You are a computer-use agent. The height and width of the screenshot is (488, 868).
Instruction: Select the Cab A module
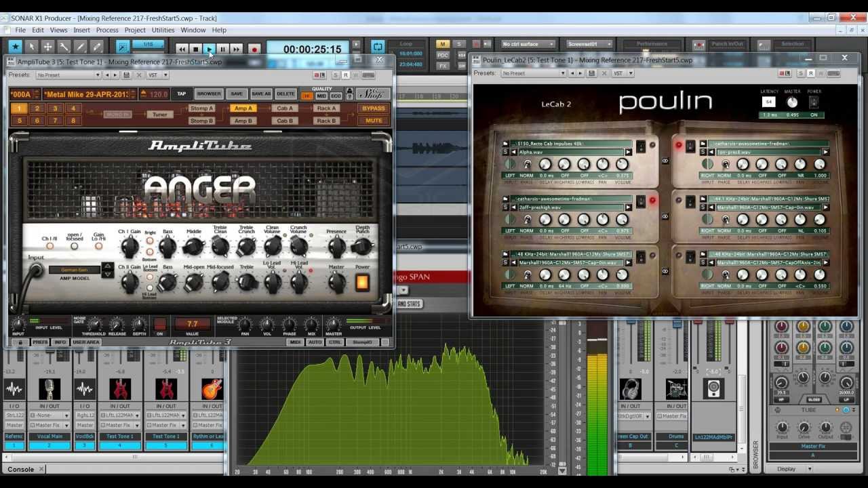tap(285, 108)
